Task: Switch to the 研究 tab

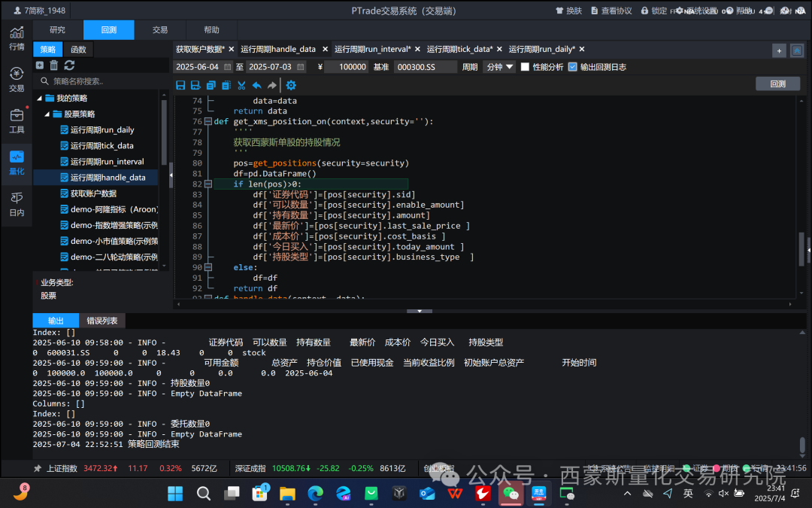Action: [x=57, y=30]
